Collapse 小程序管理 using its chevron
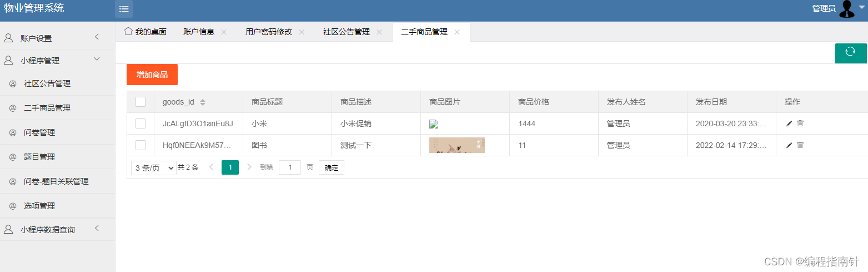The image size is (868, 272). coord(97,59)
